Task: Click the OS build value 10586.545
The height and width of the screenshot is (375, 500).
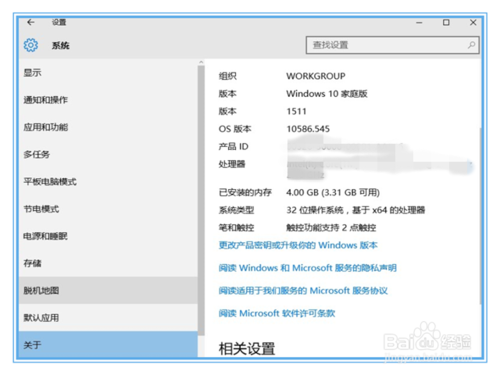Action: (x=308, y=129)
